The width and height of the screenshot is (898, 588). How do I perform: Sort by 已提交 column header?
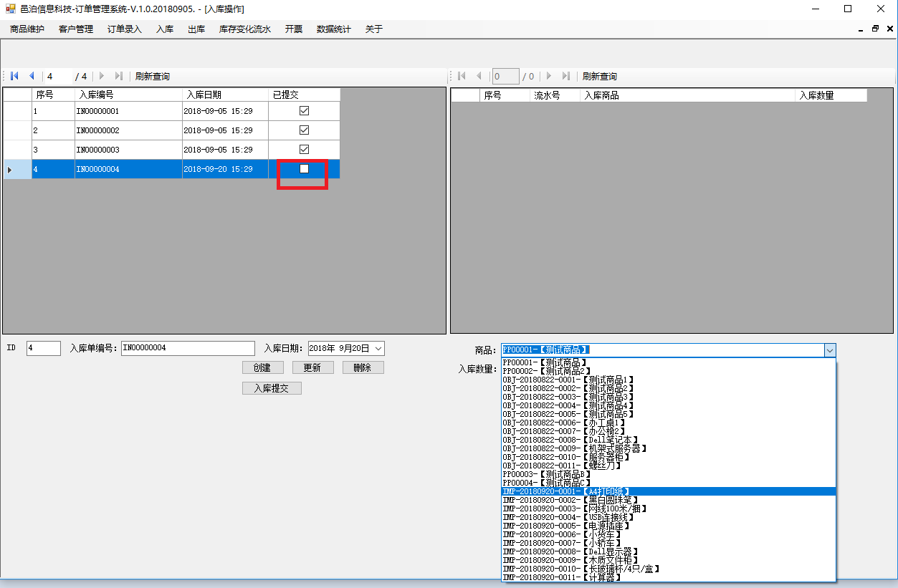pos(304,95)
